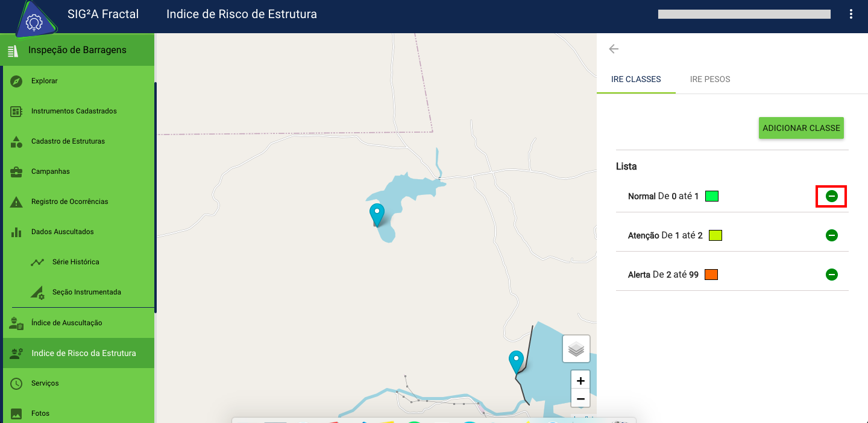Click the gray user name bar in header
The image size is (868, 423).
[744, 14]
